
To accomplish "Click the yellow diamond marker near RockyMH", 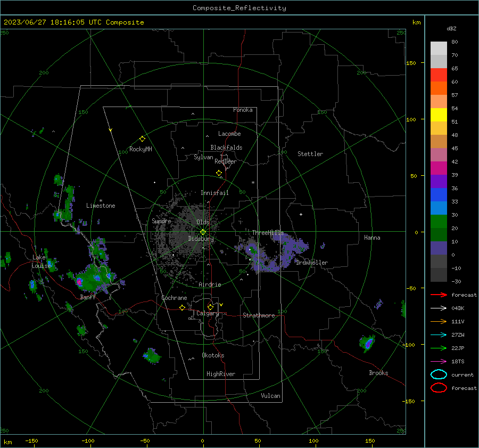I will [x=142, y=139].
